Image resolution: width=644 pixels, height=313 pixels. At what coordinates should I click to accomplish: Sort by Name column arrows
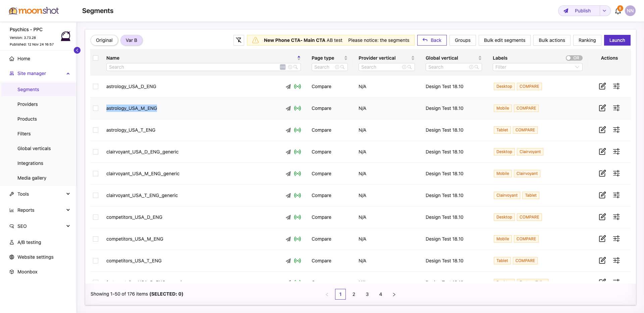coord(299,58)
